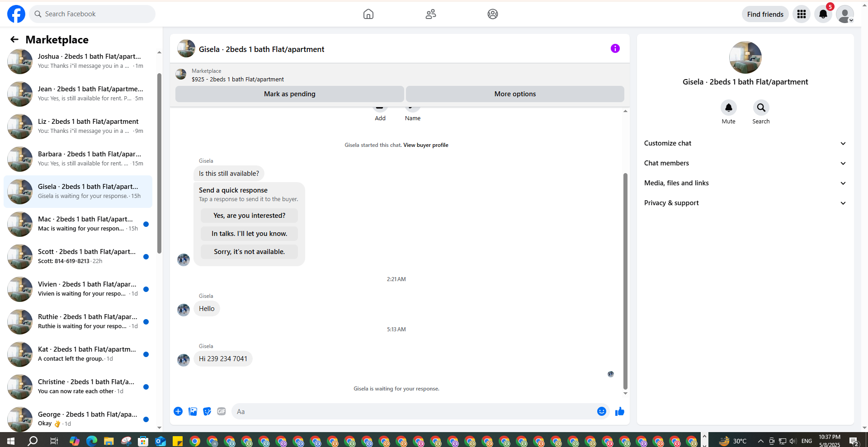Open the account profile avatar menu
Image resolution: width=868 pixels, height=447 pixels.
point(844,14)
